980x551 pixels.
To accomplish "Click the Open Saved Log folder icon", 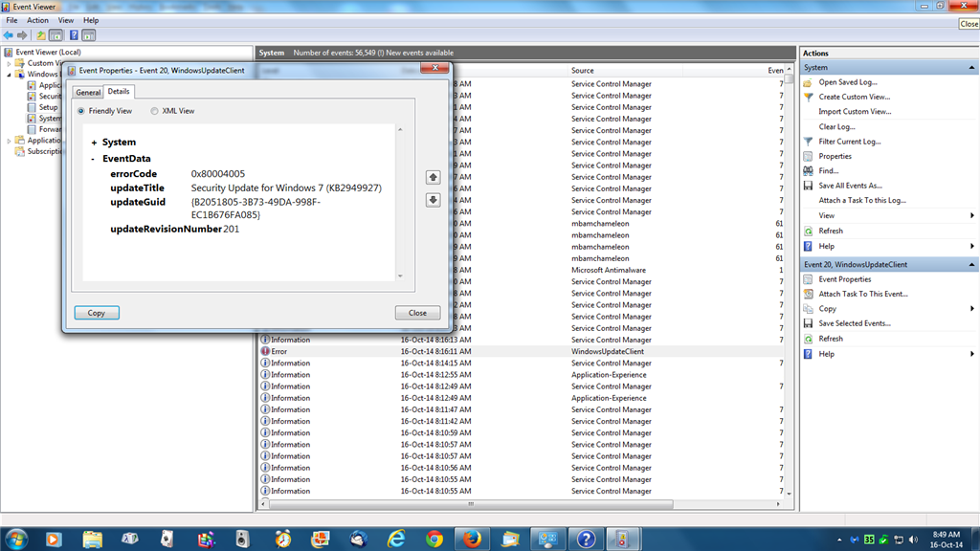I will 808,82.
